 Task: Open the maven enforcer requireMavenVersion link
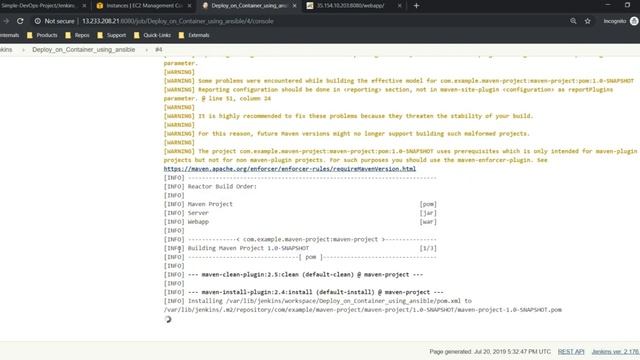(290, 169)
